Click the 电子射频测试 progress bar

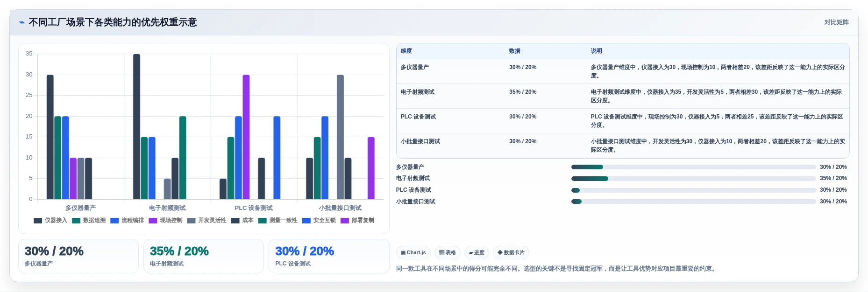tap(693, 179)
